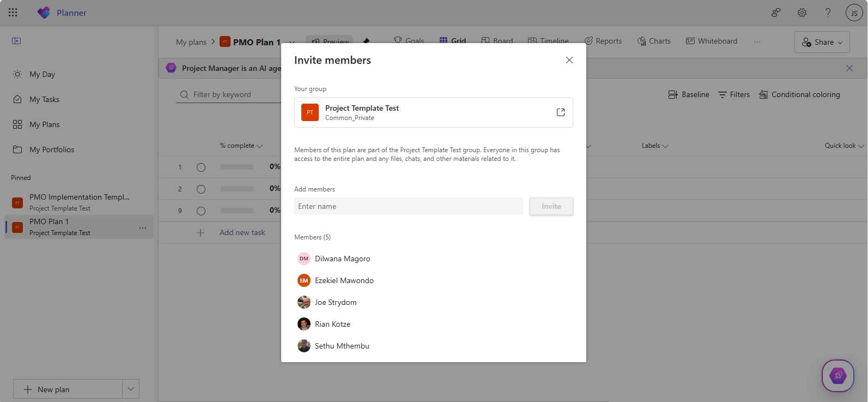Open the Copilot agent floating button
Viewport: 868px width, 402px height.
pyautogui.click(x=838, y=375)
